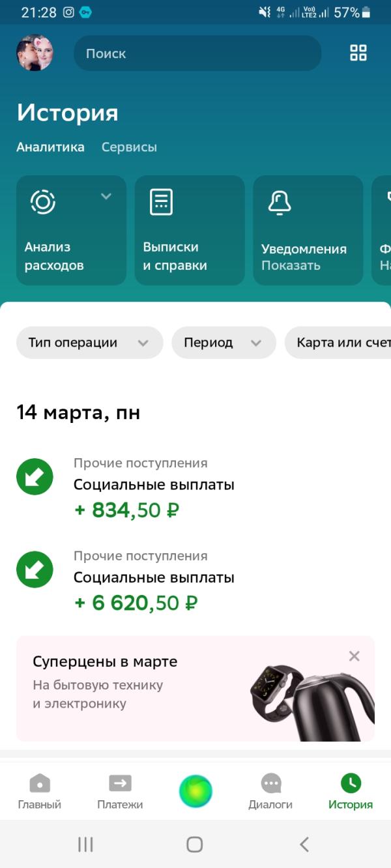Open Выписки и справки document icon
The height and width of the screenshot is (868, 391).
[x=162, y=201]
